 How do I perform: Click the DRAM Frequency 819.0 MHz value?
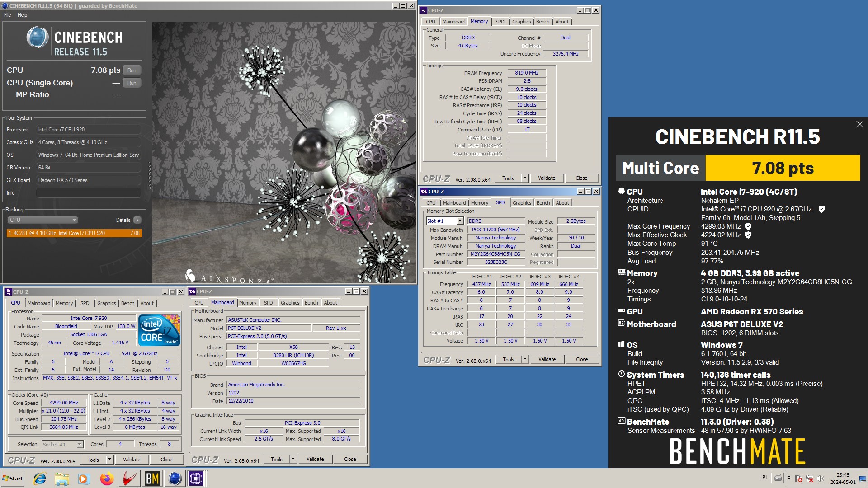coord(527,73)
